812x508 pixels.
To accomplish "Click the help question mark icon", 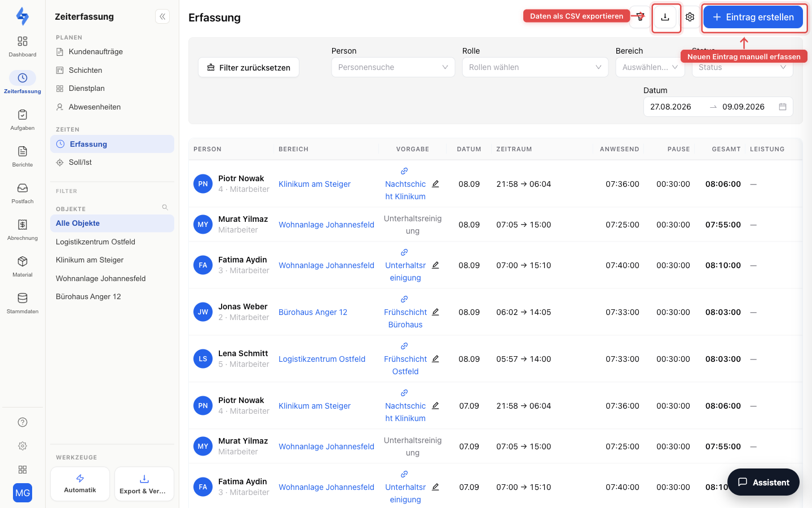I will (x=23, y=422).
